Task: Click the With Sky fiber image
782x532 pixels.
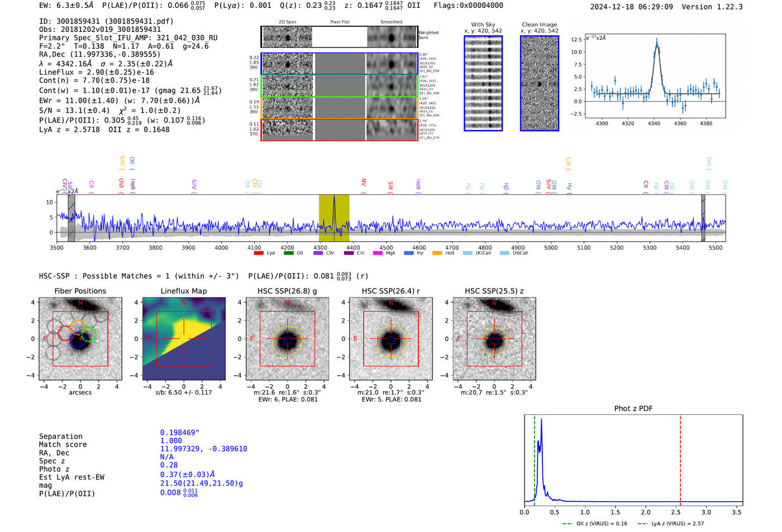Action: [x=483, y=83]
